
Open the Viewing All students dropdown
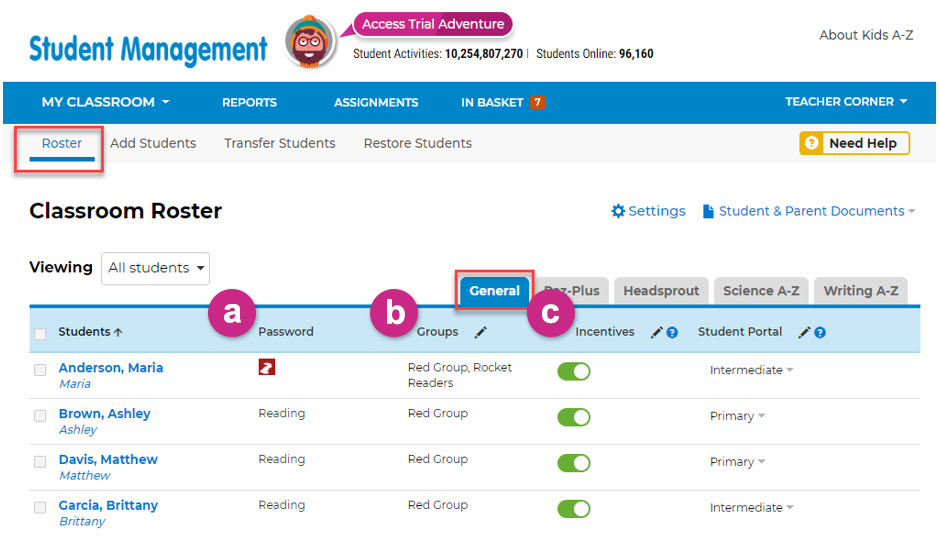click(x=156, y=268)
